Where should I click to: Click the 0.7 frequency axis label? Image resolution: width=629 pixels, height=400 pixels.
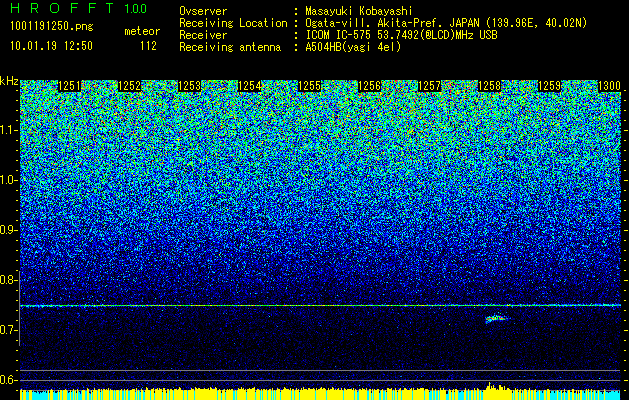[x=9, y=330]
